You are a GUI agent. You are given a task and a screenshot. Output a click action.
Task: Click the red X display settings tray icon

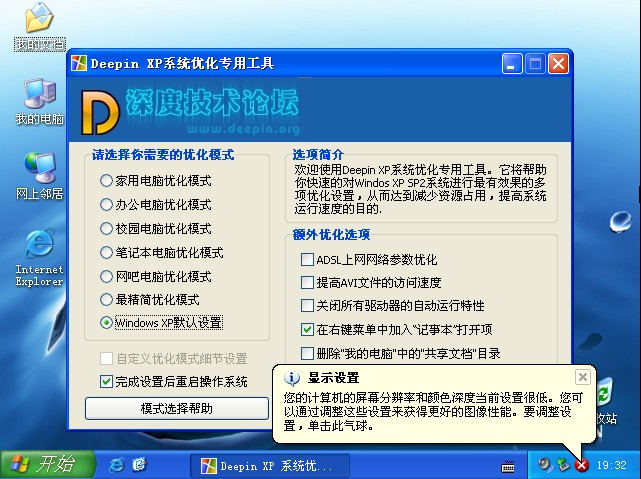click(581, 465)
